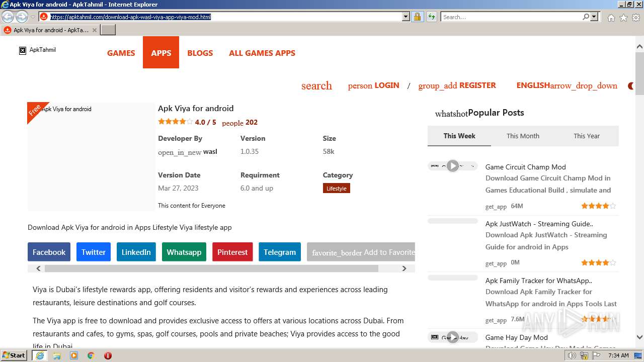
Task: Click the LOGIN link
Action: coord(373,85)
